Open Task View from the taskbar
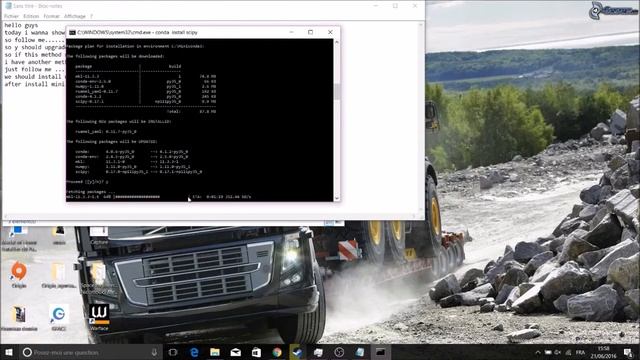This screenshot has height=360, width=640. click(x=173, y=352)
